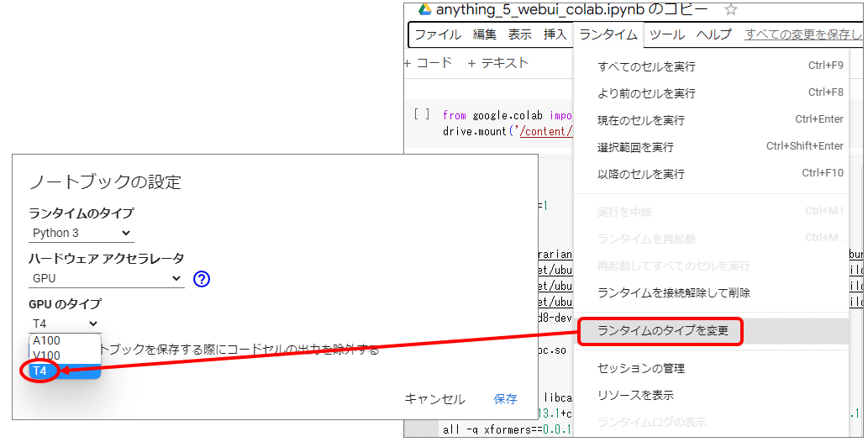Viewport: 868px width, 442px height.
Task: Open the 編集 menu
Action: pos(484,35)
